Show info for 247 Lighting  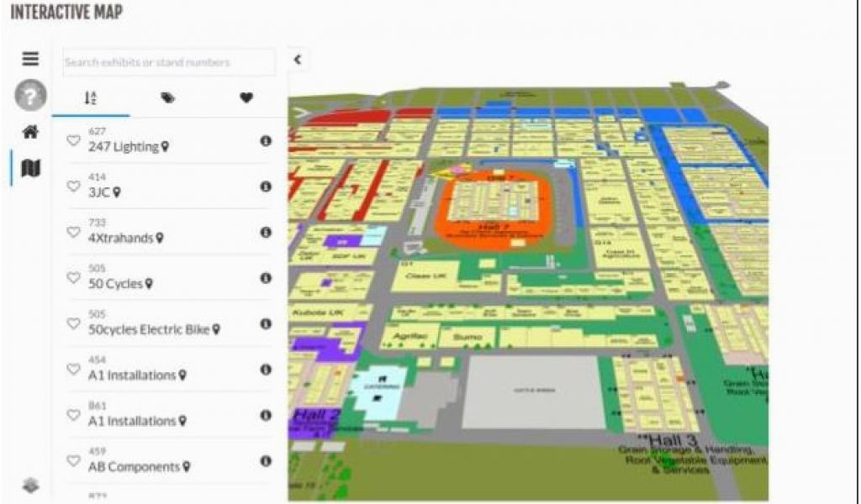266,141
